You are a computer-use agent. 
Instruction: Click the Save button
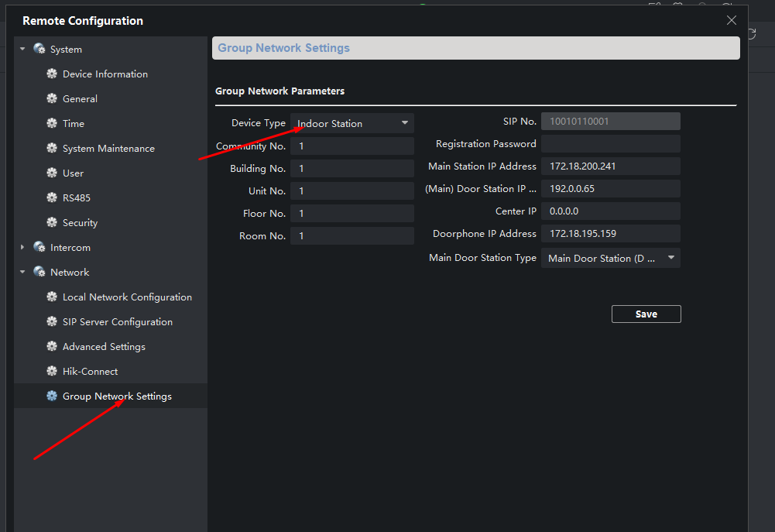(646, 314)
